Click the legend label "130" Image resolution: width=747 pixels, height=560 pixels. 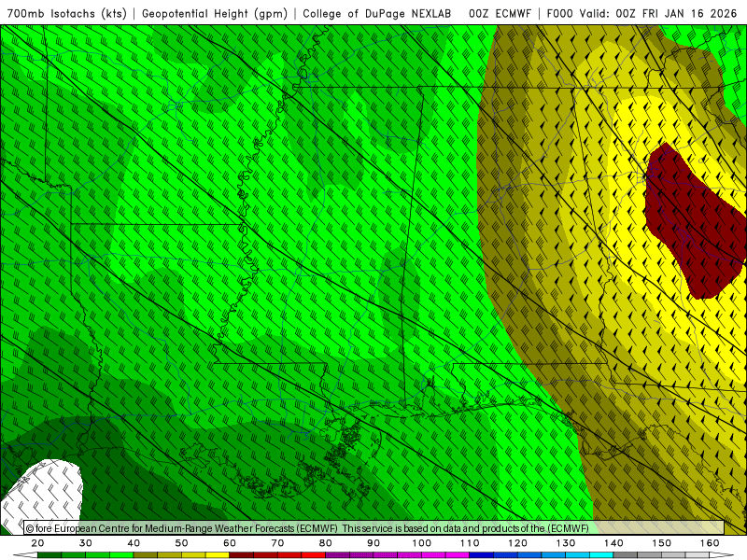click(x=566, y=543)
